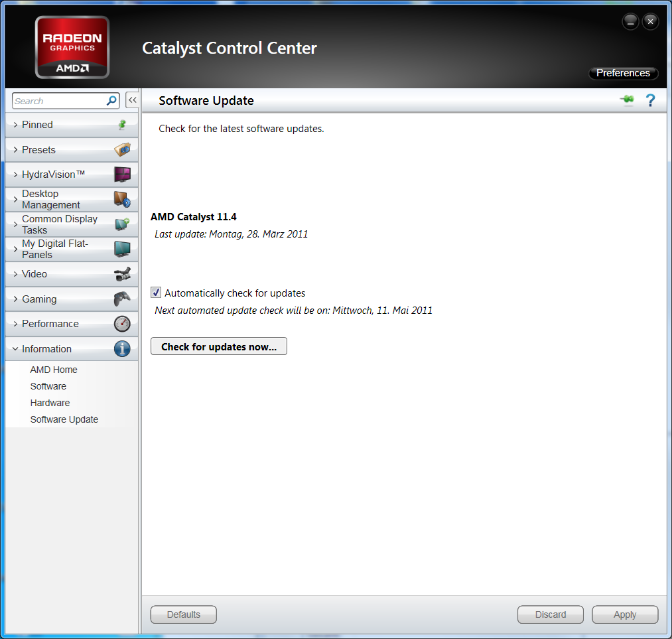Click the Gaming controller icon
Screen dimensions: 672x639
[x=122, y=299]
